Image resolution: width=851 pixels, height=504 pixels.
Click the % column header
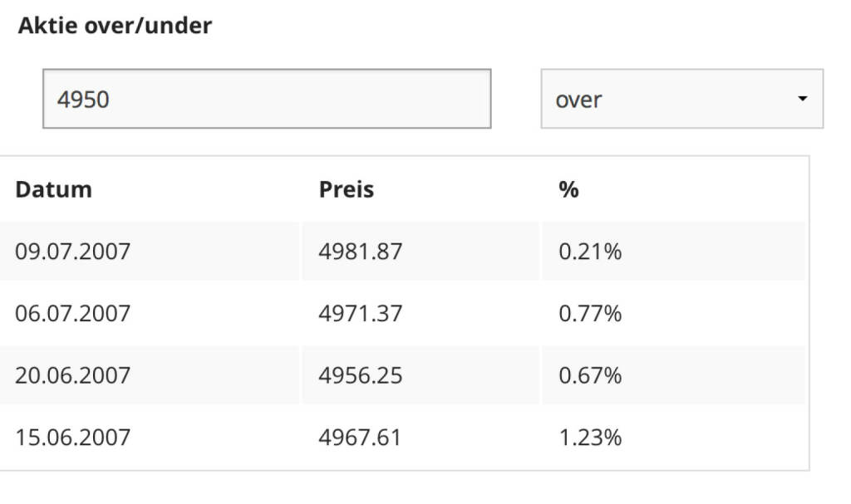[x=568, y=189]
